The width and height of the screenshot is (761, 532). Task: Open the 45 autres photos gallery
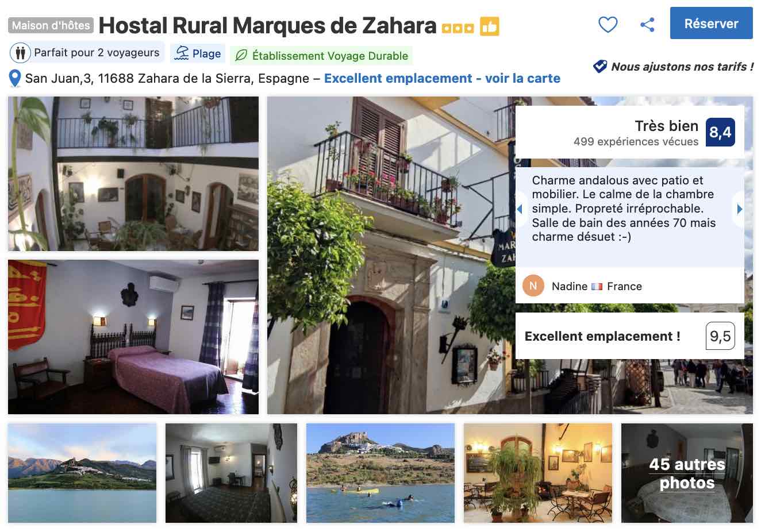point(687,473)
